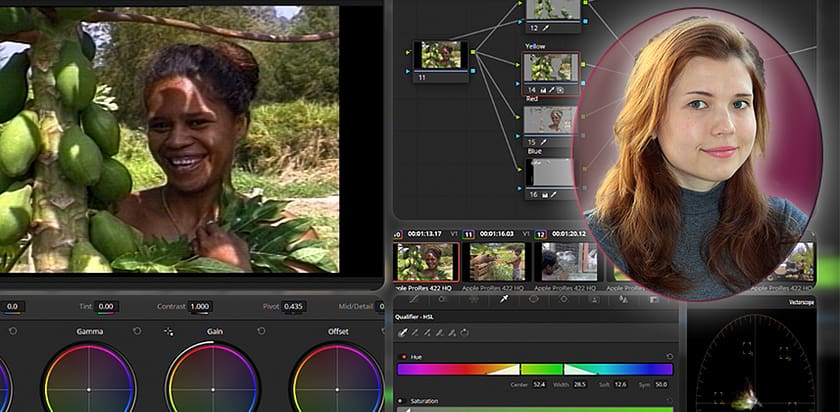Click the vectorscope display

pos(754,362)
